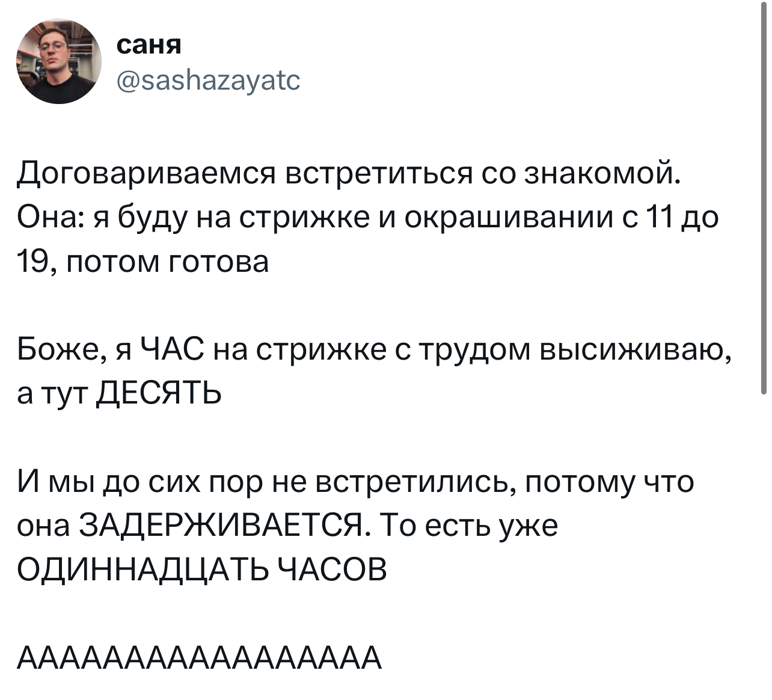Click the line starting with Договариваемся
This screenshot has width=772, height=700.
[x=348, y=175]
